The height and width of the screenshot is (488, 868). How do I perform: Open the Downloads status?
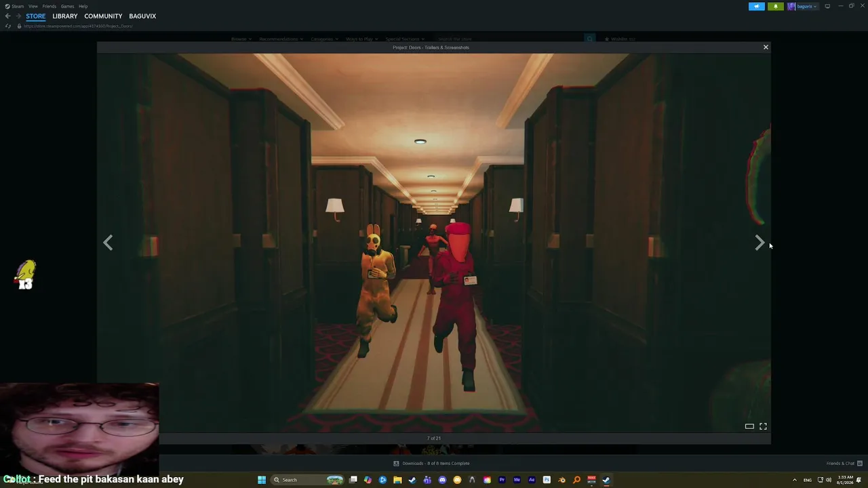pyautogui.click(x=432, y=464)
